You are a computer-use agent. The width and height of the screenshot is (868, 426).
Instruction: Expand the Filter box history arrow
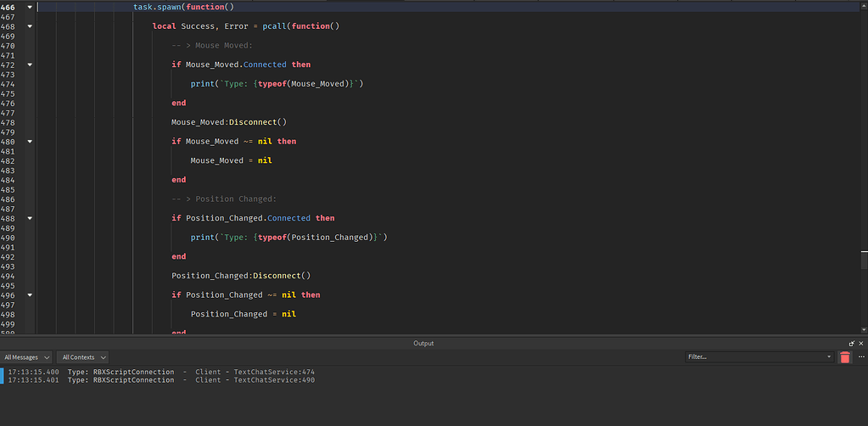[829, 357]
